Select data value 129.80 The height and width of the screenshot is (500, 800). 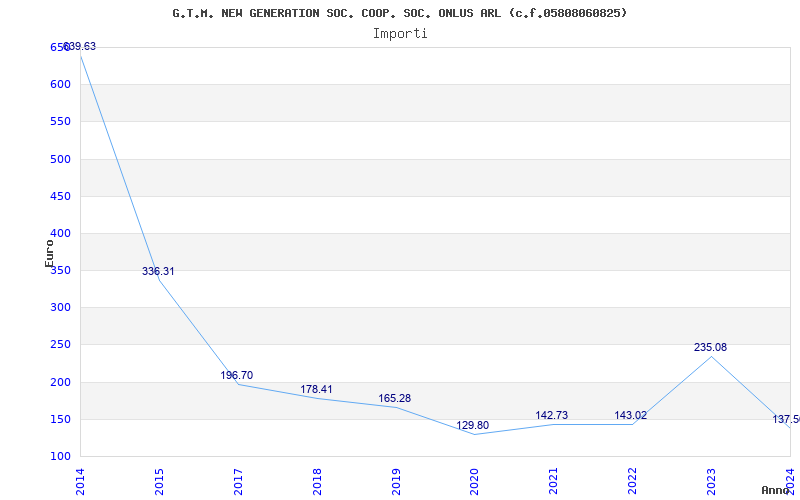pyautogui.click(x=472, y=426)
